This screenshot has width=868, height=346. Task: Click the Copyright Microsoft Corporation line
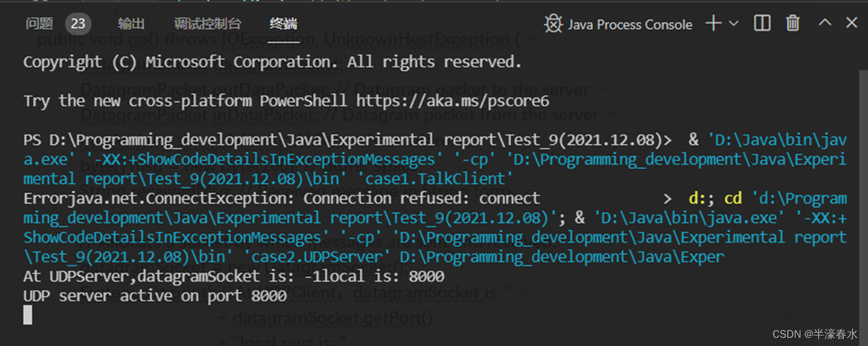(x=272, y=62)
